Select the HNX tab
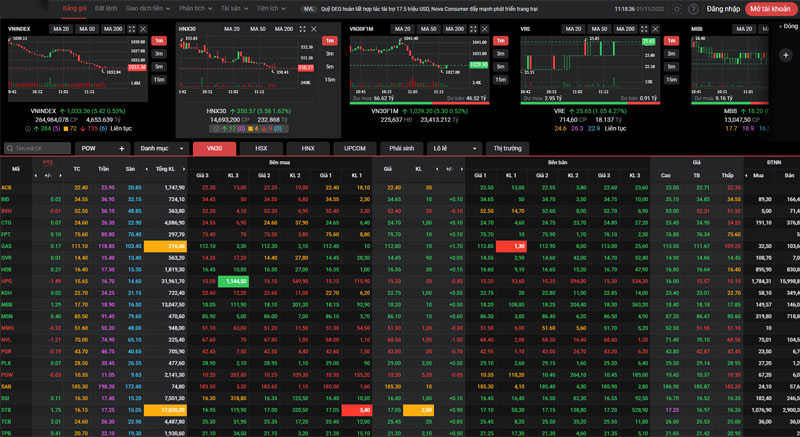Viewport: 800px width, 437px height. (308, 148)
